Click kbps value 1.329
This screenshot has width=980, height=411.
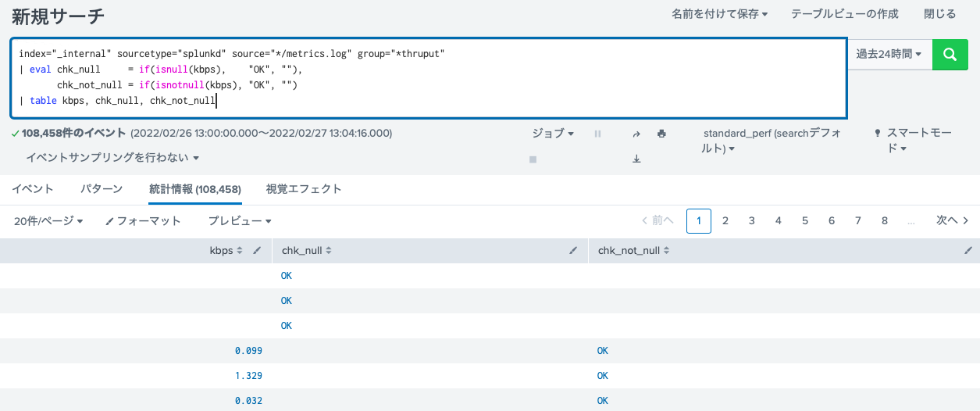(248, 376)
